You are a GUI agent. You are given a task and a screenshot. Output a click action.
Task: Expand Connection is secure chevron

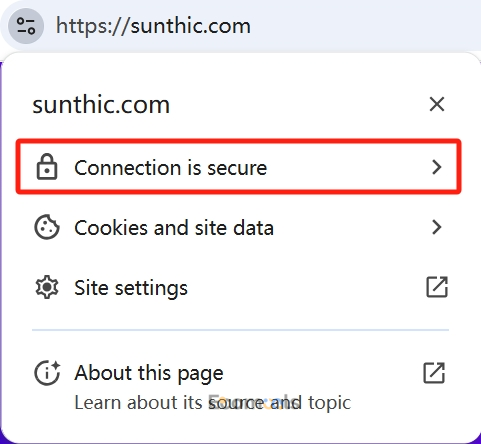[x=437, y=167]
